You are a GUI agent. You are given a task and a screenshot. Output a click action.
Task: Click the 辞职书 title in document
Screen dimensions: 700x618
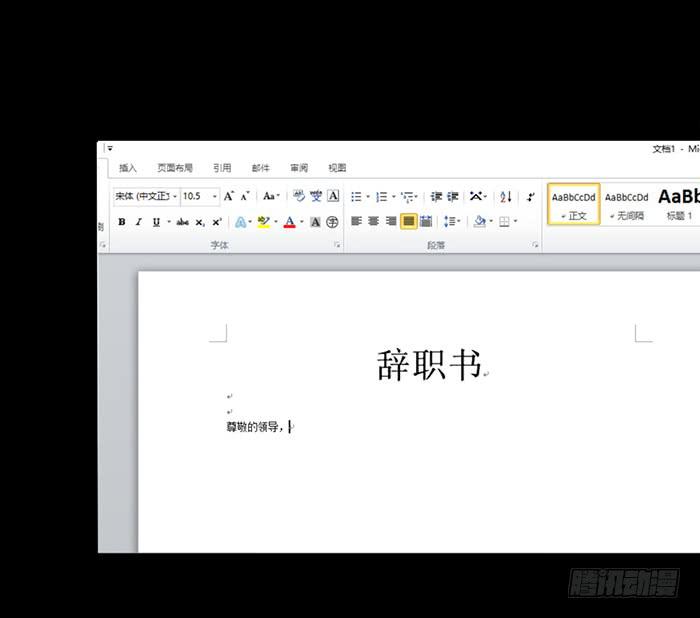point(429,365)
